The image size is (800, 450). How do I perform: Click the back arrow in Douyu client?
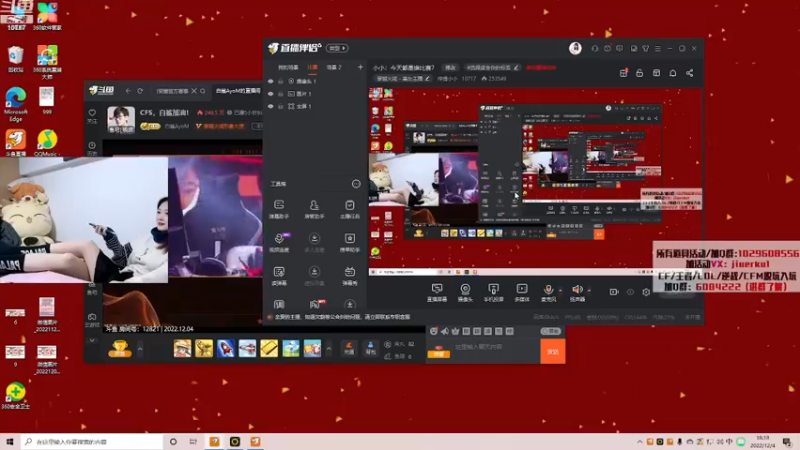coord(128,91)
